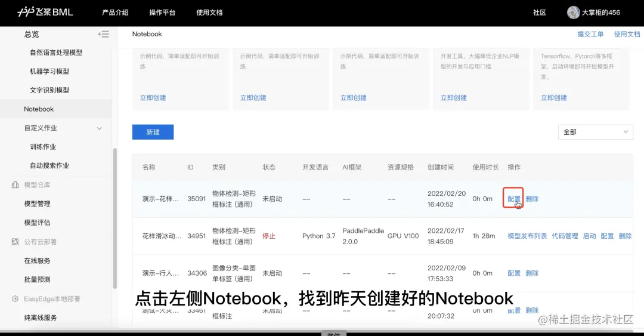Screen dimensions: 644x336
Task: Click 立即创建 on the first template card
Action: click(153, 97)
